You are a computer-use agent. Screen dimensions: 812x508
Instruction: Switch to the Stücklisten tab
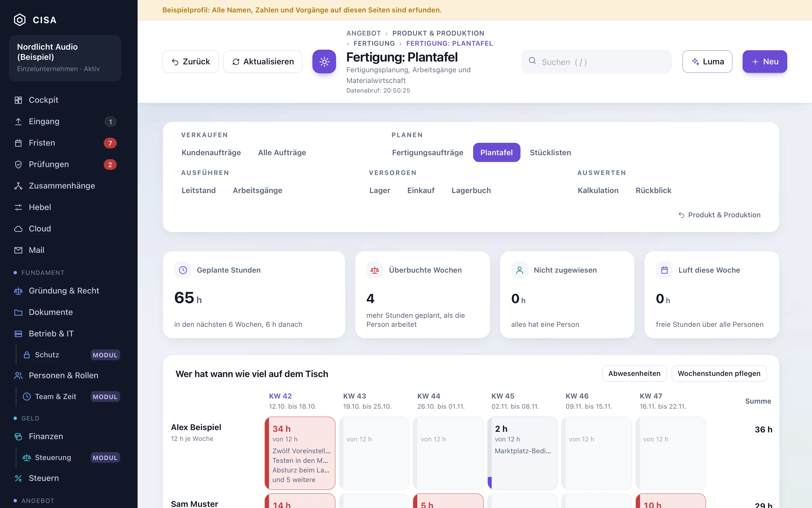pyautogui.click(x=550, y=152)
